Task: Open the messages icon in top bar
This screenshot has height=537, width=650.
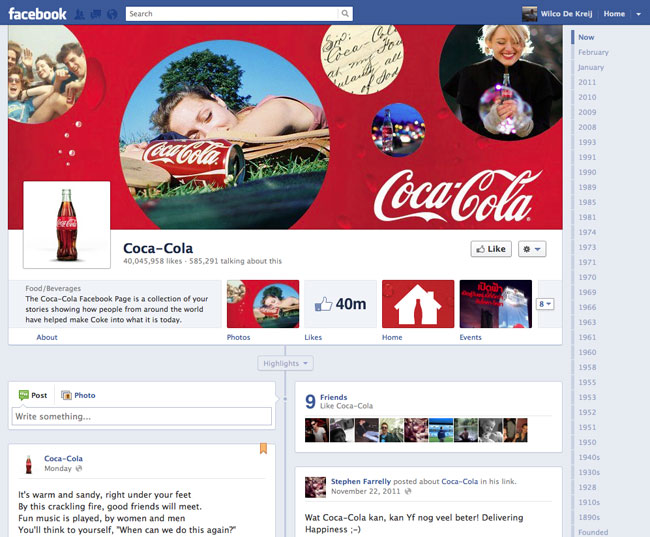Action: pyautogui.click(x=95, y=14)
